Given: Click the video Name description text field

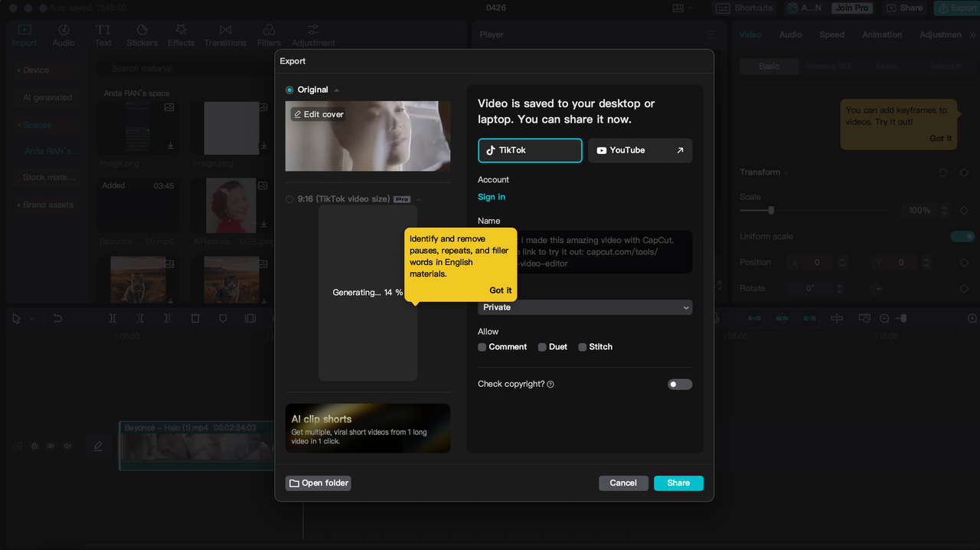Looking at the screenshot, I should (585, 252).
